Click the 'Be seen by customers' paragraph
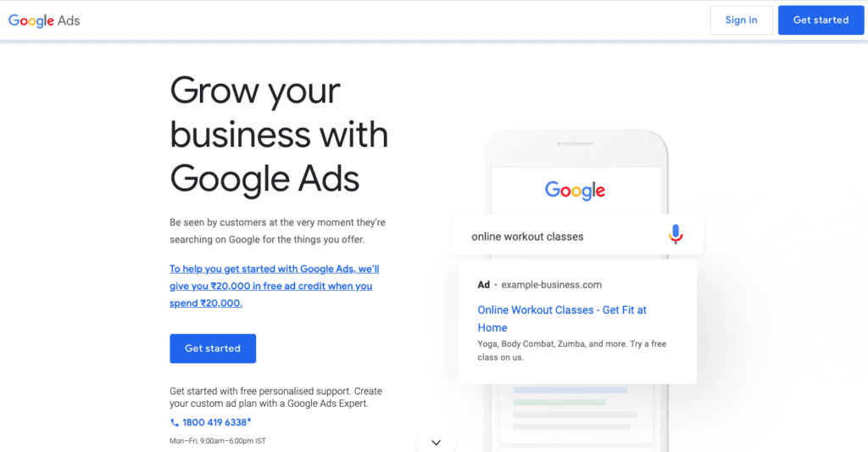Viewport: 868px width, 452px height. pyautogui.click(x=277, y=231)
